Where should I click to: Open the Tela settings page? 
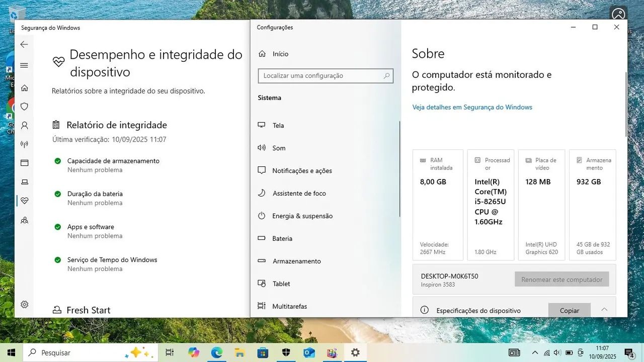point(278,125)
